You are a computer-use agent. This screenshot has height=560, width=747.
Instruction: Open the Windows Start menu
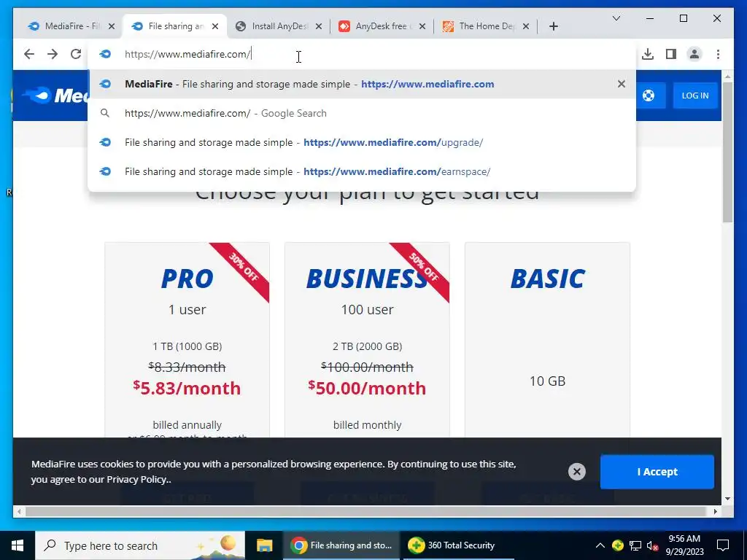(18, 545)
